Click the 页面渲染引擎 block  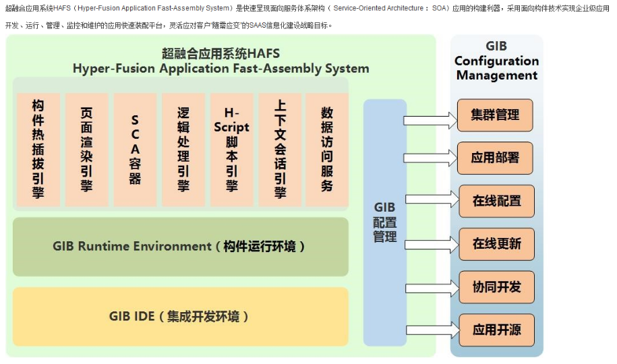86,150
